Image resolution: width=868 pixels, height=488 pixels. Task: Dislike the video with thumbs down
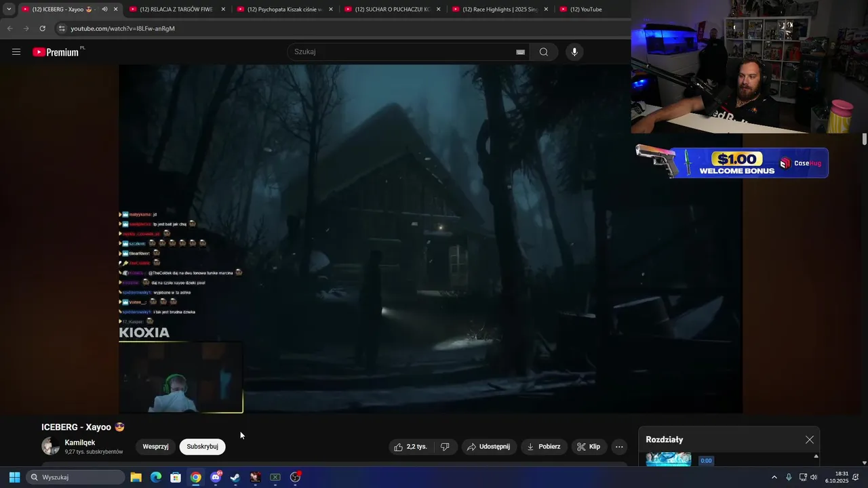[445, 447]
